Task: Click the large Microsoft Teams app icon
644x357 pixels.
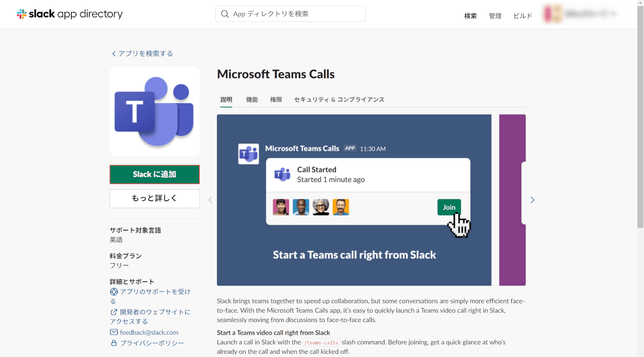Action: (155, 112)
